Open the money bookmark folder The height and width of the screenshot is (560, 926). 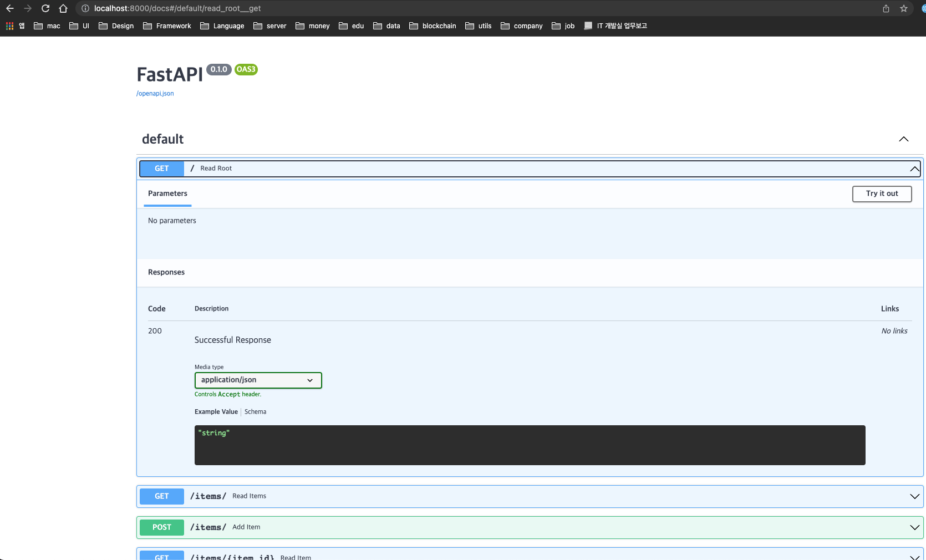[313, 26]
